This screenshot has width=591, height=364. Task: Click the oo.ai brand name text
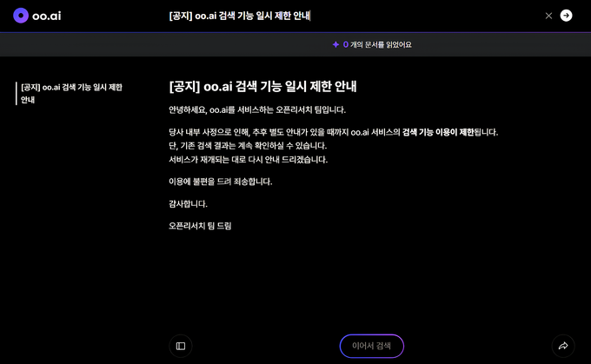(x=49, y=16)
